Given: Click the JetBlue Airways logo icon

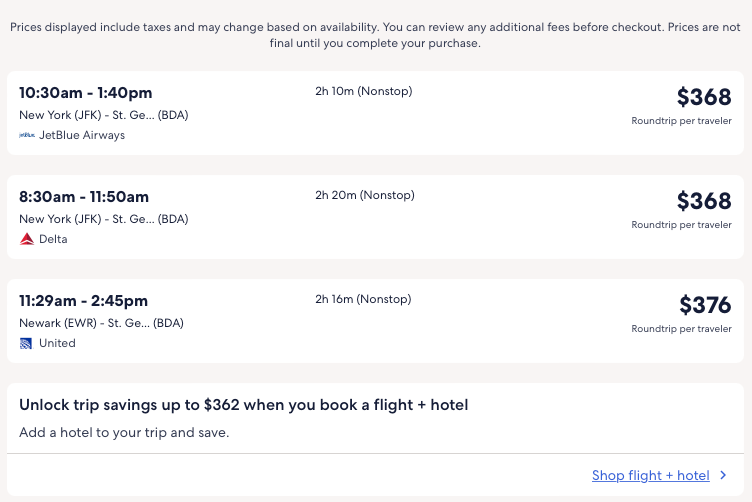Looking at the screenshot, I should pos(27,135).
